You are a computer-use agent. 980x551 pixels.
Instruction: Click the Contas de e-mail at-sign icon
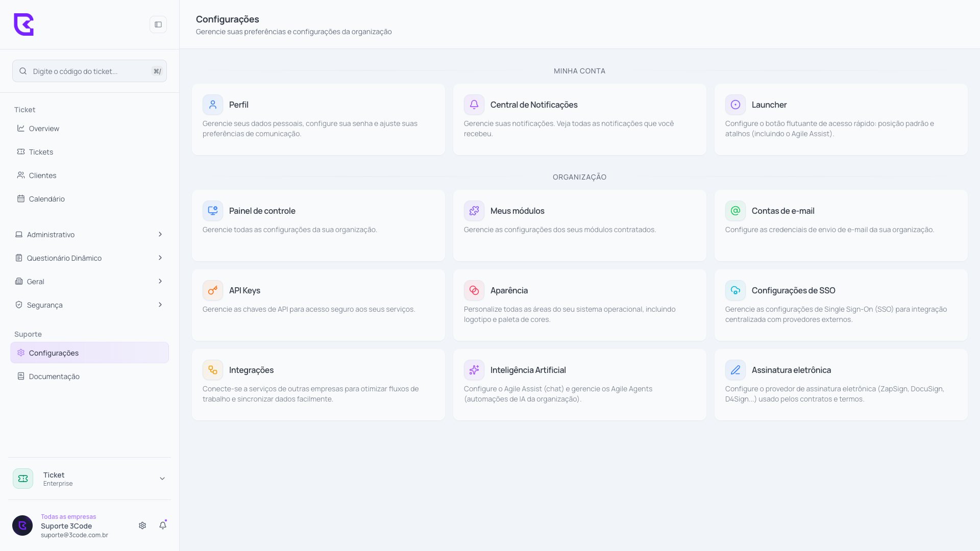[736, 211]
